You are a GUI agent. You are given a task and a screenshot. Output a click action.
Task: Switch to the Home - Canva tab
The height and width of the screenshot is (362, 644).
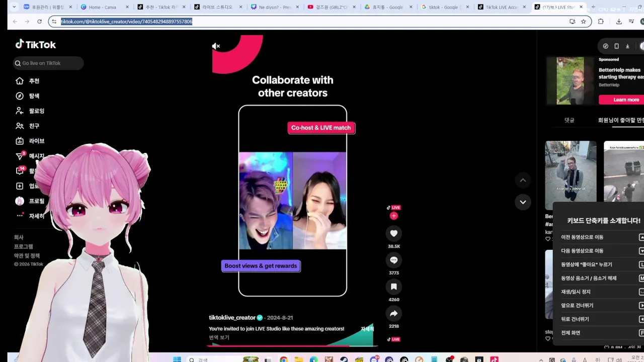click(x=105, y=7)
